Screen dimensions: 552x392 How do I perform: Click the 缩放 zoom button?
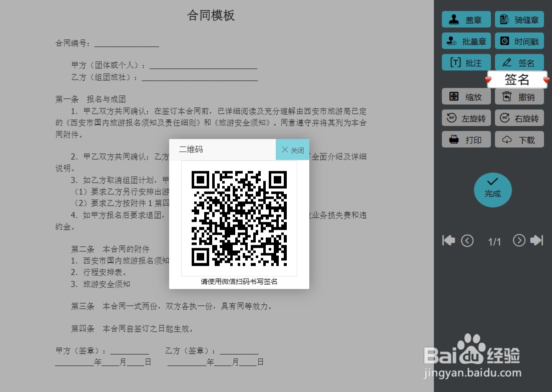466,96
